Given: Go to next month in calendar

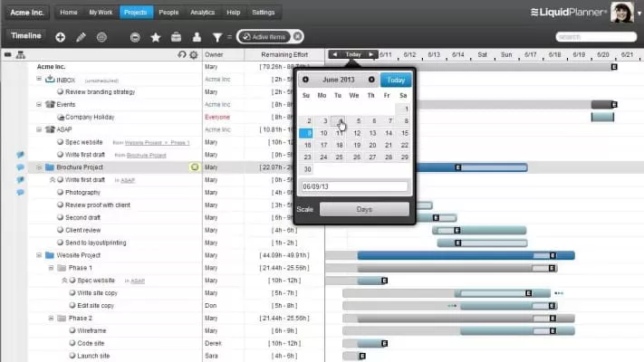Looking at the screenshot, I should (371, 80).
